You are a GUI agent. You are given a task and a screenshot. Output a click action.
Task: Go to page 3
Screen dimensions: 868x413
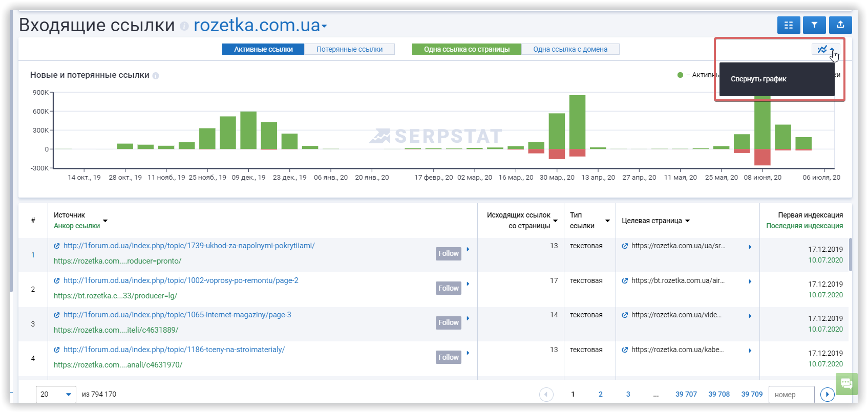click(628, 394)
